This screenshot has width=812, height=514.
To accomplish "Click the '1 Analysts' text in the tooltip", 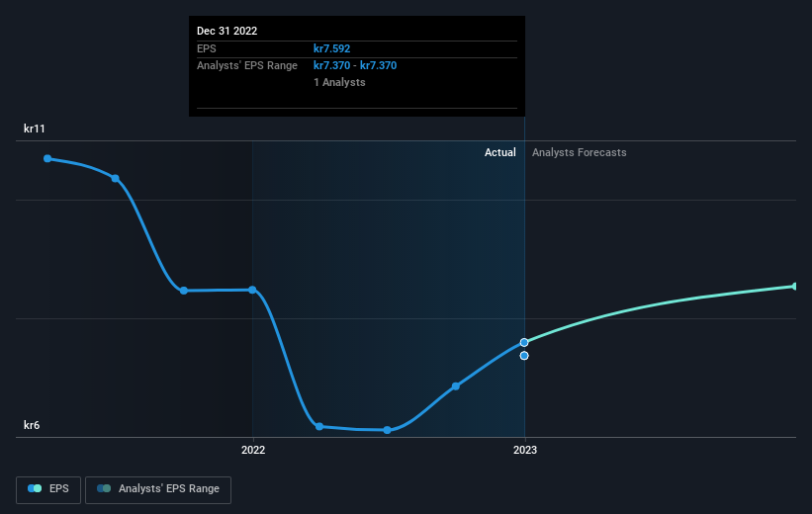I will [x=339, y=83].
